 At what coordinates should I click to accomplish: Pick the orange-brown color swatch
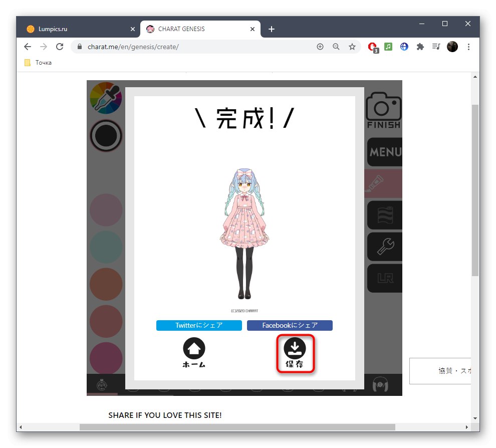(106, 284)
